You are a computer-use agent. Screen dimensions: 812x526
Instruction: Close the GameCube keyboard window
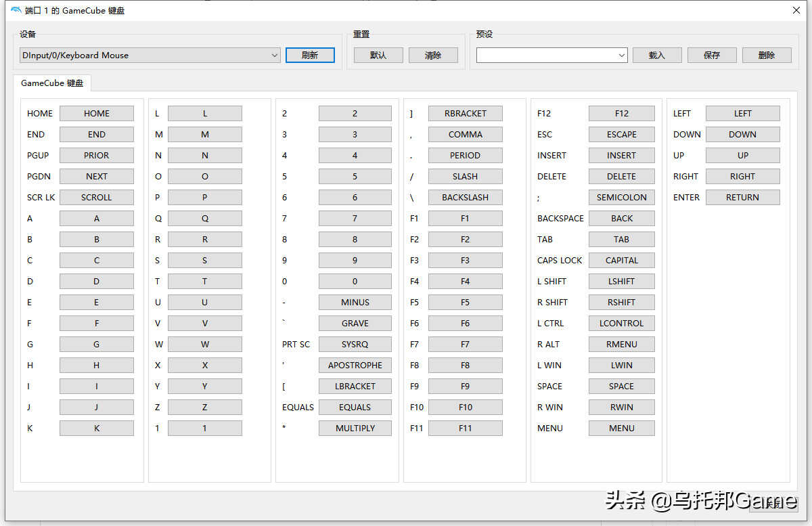click(796, 10)
